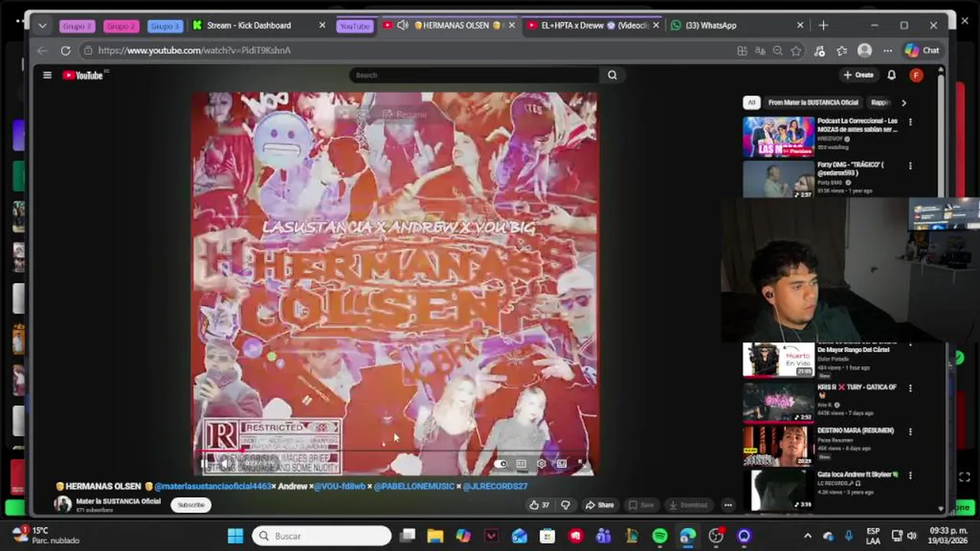The width and height of the screenshot is (980, 551).
Task: Enter fullscreen on the video player
Action: point(582,464)
